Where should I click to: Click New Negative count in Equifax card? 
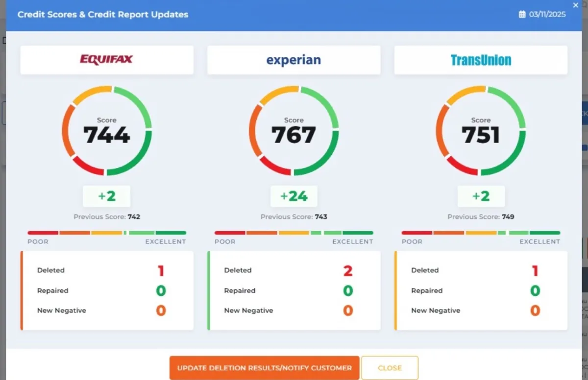161,310
